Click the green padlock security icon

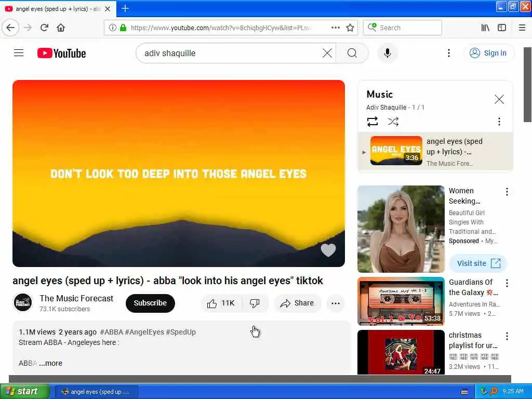click(x=123, y=28)
